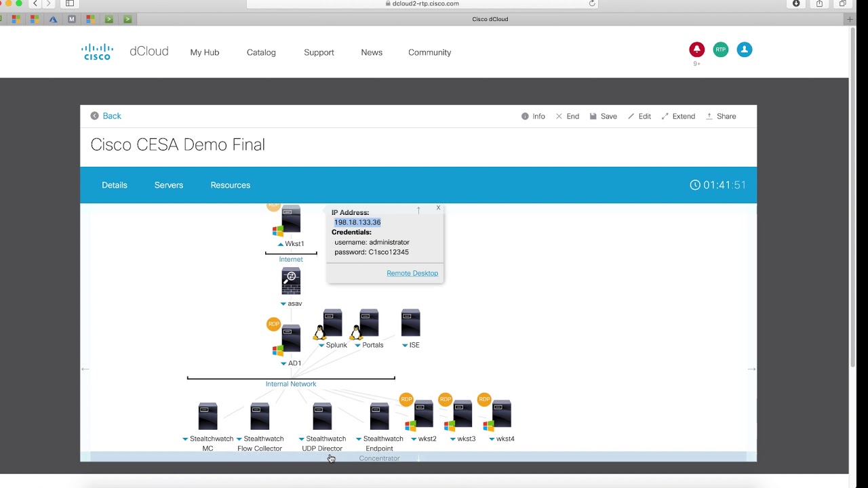868x488 pixels.
Task: Switch to the Servers tab
Action: pyautogui.click(x=169, y=185)
